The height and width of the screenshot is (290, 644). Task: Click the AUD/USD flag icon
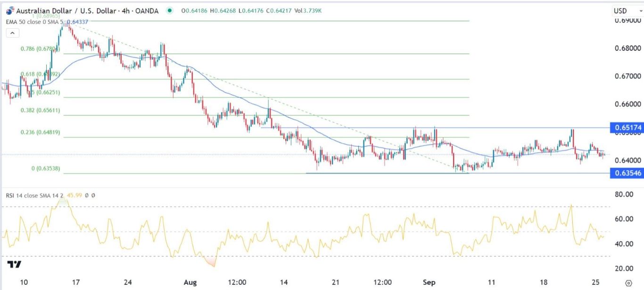(10, 11)
